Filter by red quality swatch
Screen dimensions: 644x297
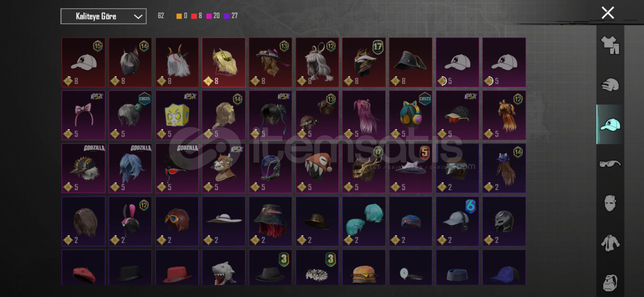click(194, 16)
